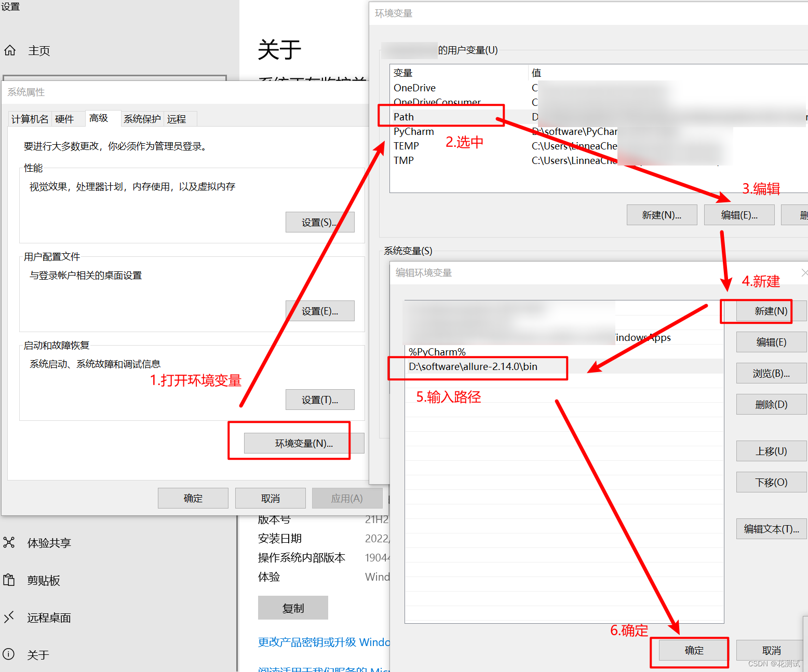Open performance 设置(S)... button
This screenshot has width=808, height=672.
point(320,222)
